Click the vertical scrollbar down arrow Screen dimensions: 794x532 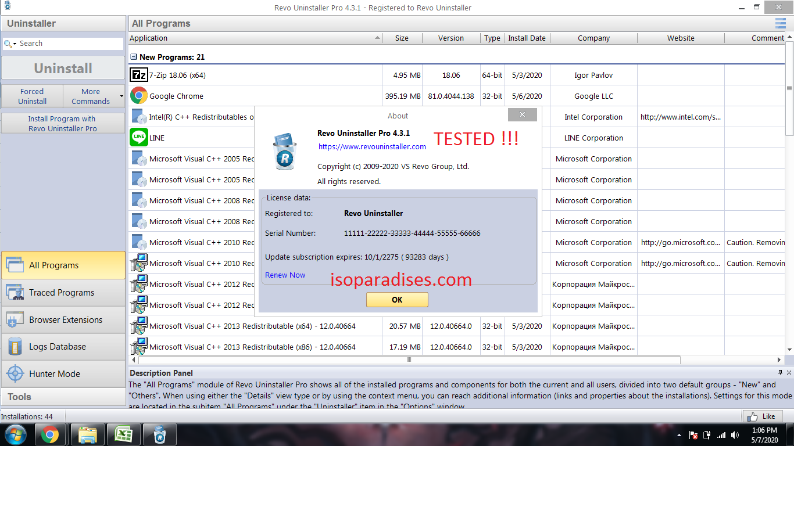789,350
